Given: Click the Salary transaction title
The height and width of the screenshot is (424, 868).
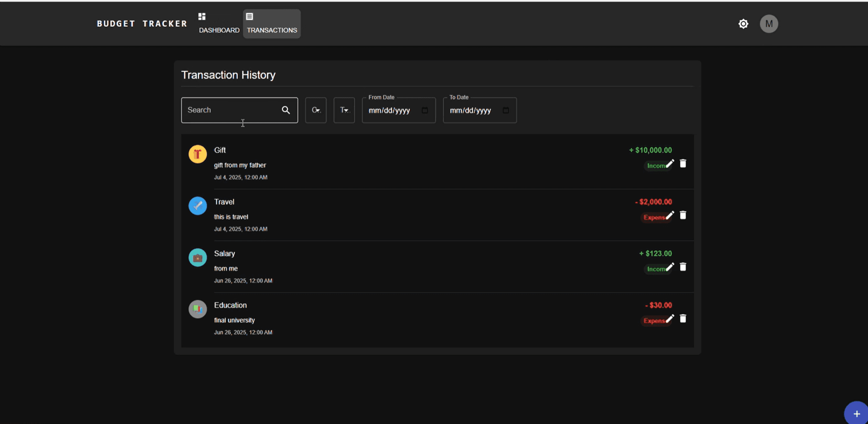Looking at the screenshot, I should click(x=225, y=254).
